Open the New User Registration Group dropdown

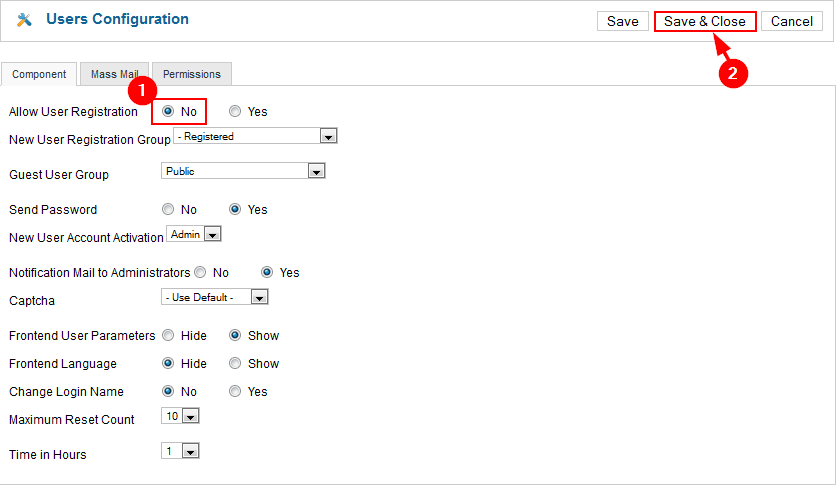pyautogui.click(x=255, y=137)
